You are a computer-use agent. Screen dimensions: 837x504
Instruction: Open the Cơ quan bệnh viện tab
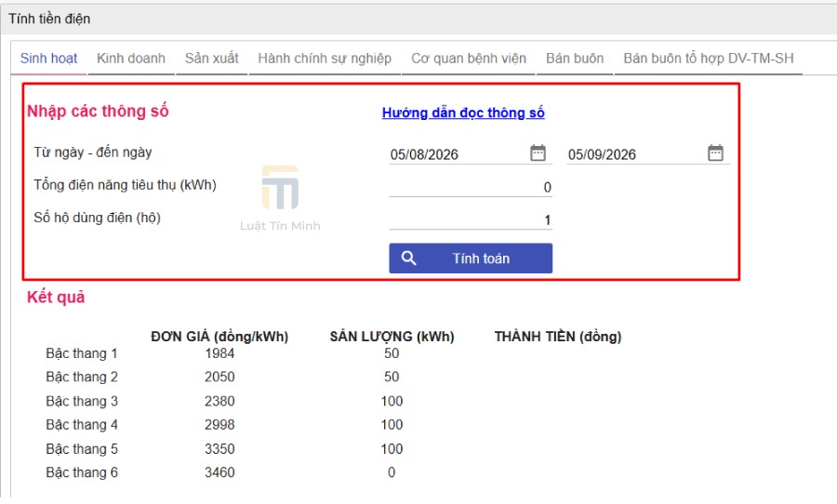click(x=469, y=59)
